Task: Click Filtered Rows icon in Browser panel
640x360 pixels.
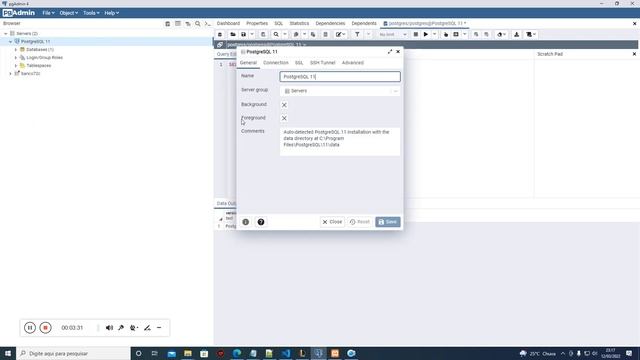Action: pos(188,24)
